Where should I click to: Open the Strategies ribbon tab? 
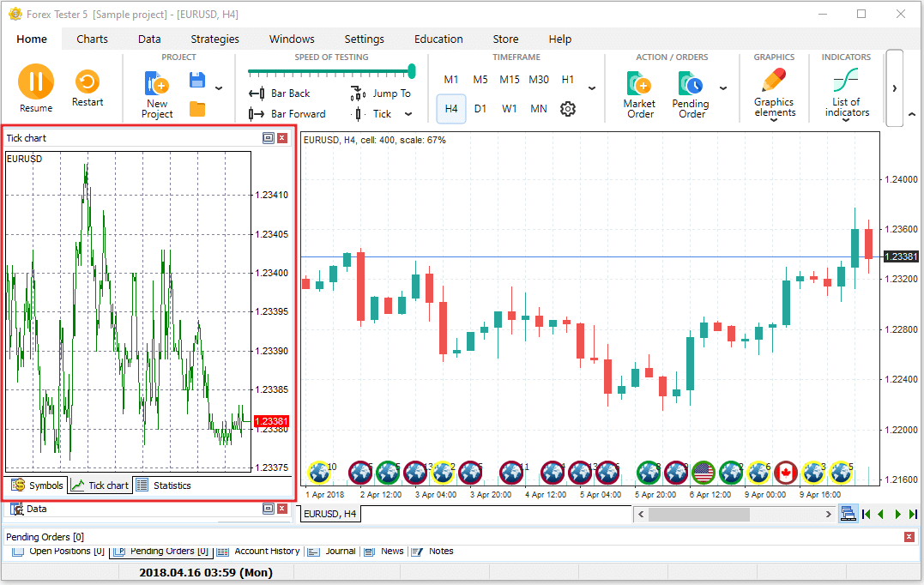(x=214, y=39)
